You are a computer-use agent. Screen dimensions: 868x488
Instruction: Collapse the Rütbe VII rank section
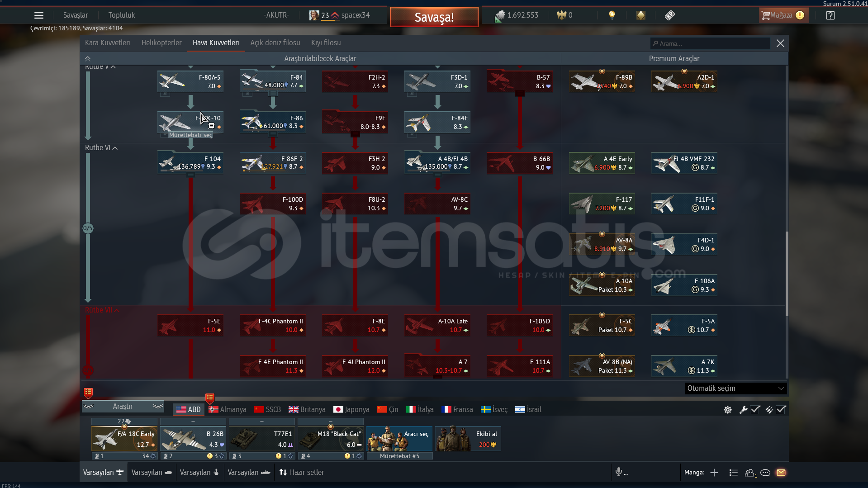pyautogui.click(x=117, y=310)
